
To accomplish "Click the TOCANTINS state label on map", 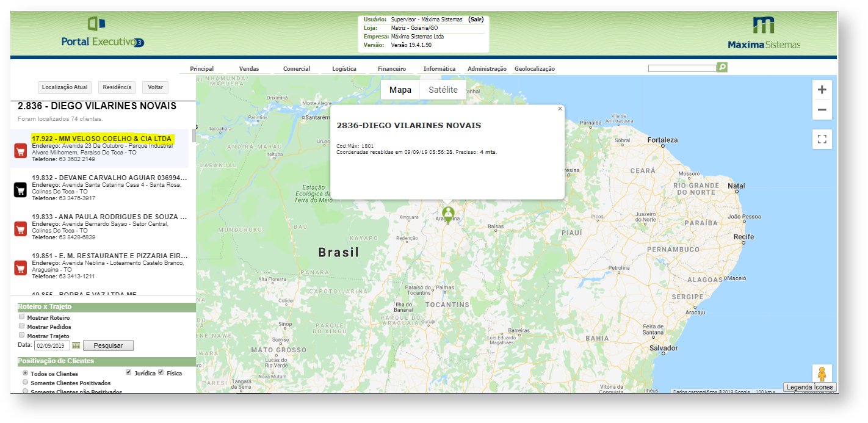I will pos(447,304).
